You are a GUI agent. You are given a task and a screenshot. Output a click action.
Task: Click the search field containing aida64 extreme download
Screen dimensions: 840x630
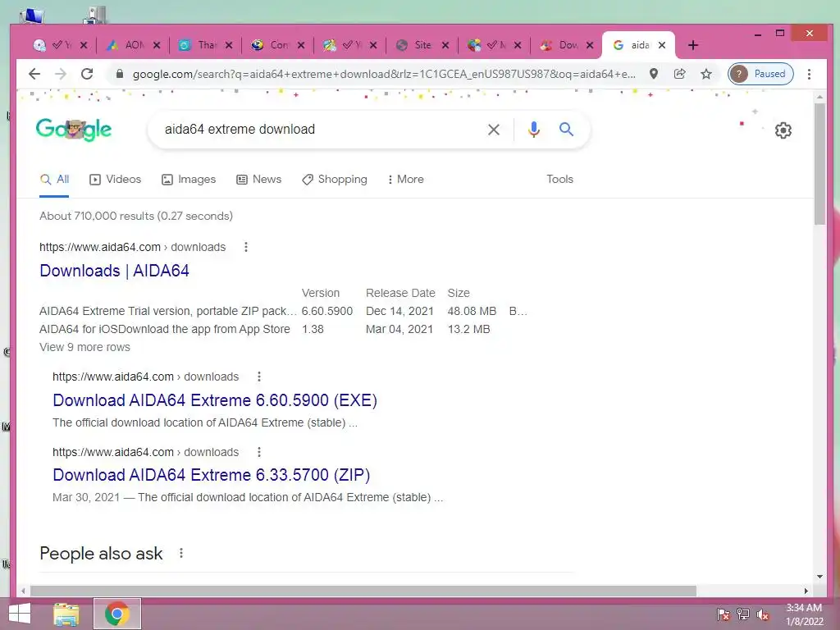tap(322, 130)
